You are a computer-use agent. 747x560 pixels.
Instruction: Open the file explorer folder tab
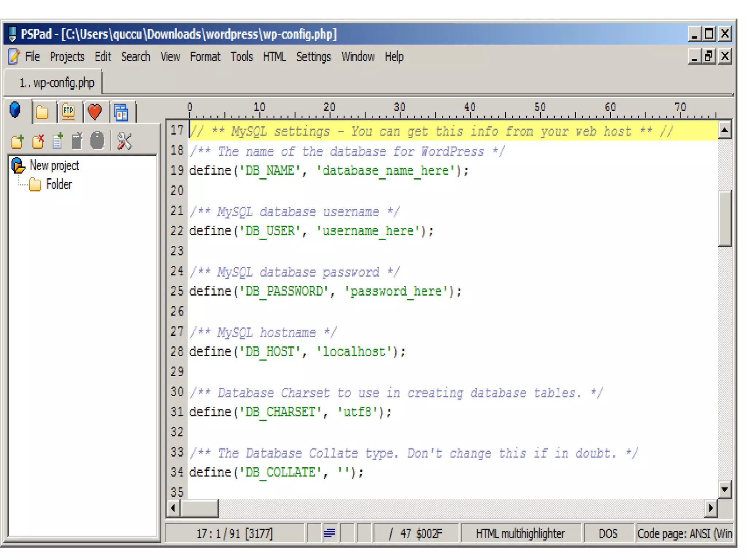coord(42,112)
